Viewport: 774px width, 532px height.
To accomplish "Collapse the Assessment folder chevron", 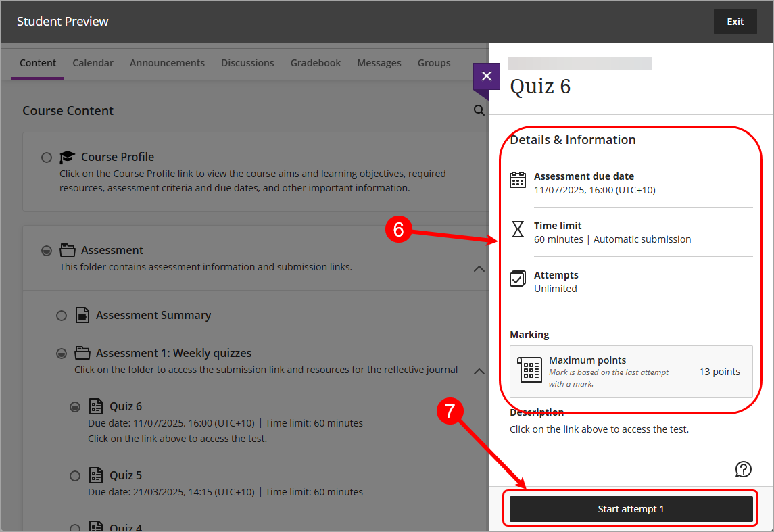I will click(x=479, y=268).
